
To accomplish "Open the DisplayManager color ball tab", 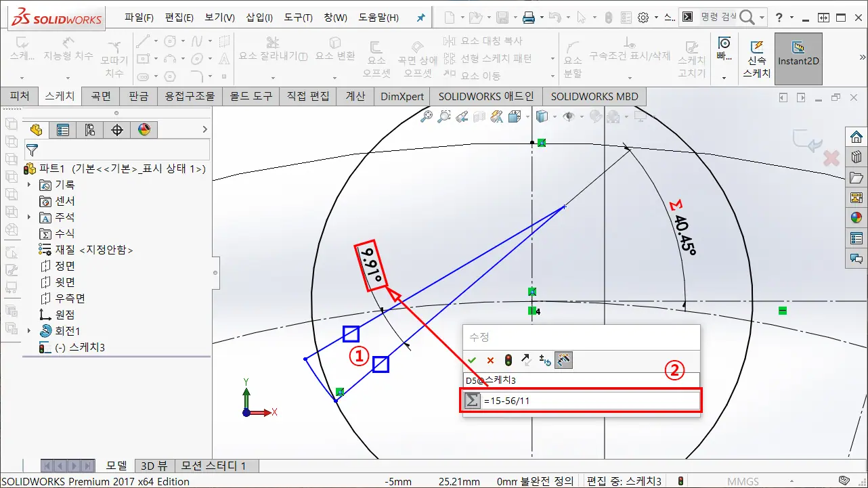I will 144,129.
